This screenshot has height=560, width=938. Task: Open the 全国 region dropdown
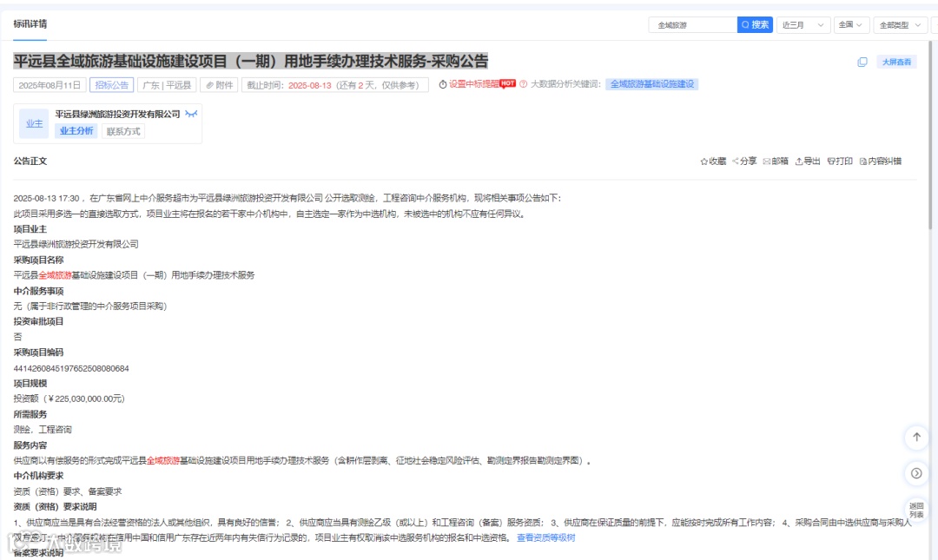tap(850, 24)
